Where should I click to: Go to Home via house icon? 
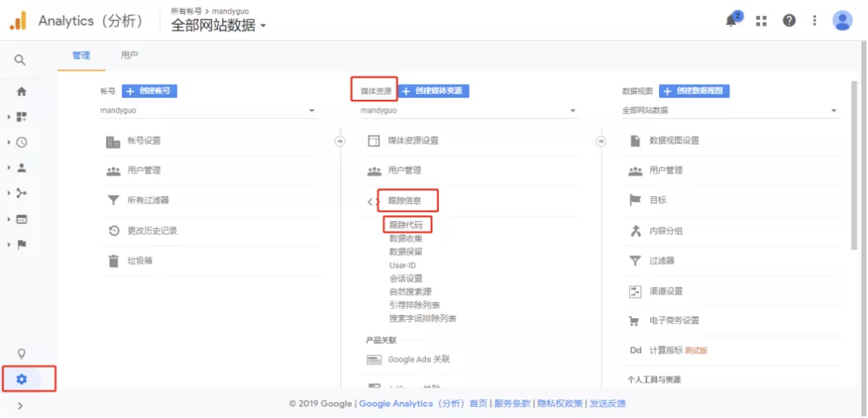(22, 91)
